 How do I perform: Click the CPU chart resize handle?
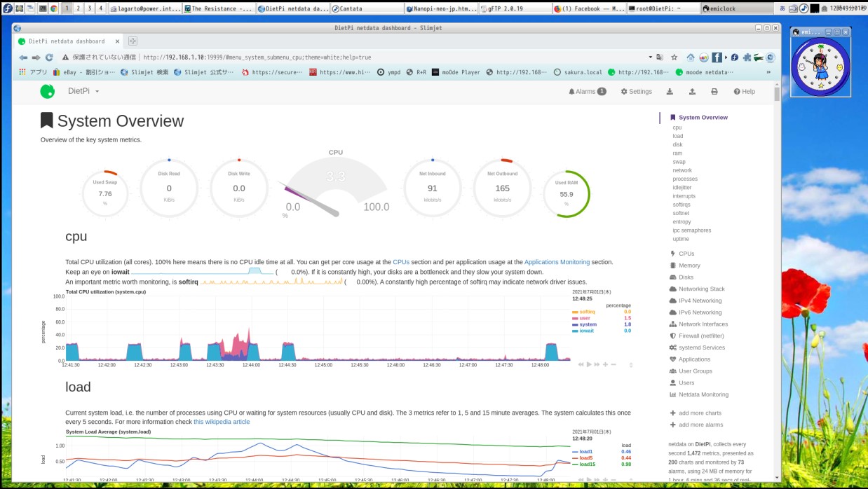[x=631, y=364]
